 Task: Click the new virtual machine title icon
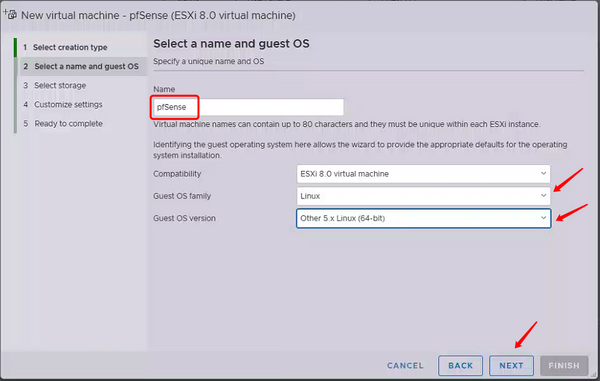pos(10,15)
